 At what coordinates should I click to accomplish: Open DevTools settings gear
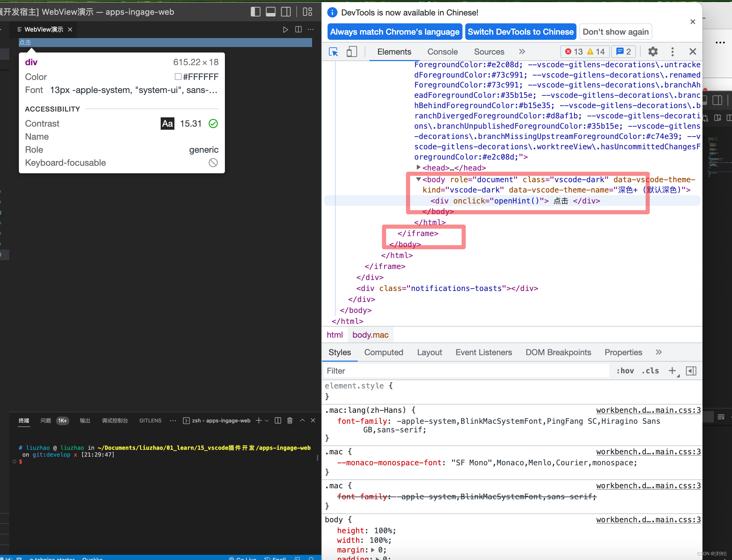[653, 52]
